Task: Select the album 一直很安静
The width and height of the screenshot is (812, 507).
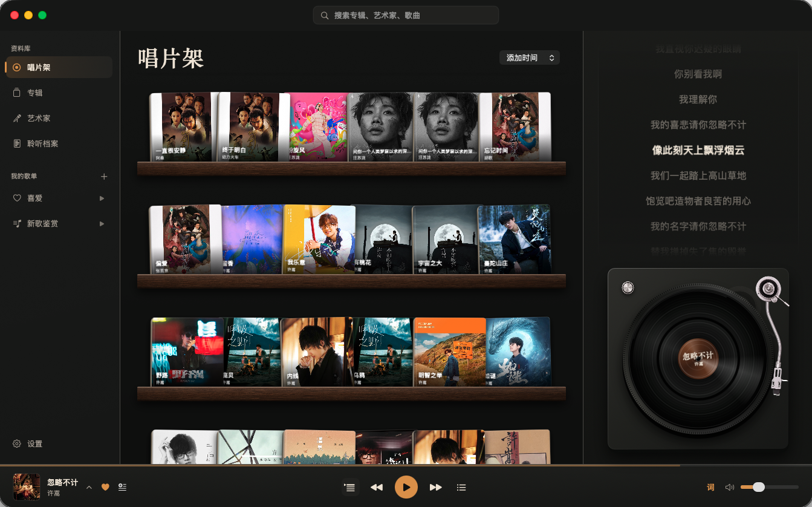Action: (x=184, y=127)
